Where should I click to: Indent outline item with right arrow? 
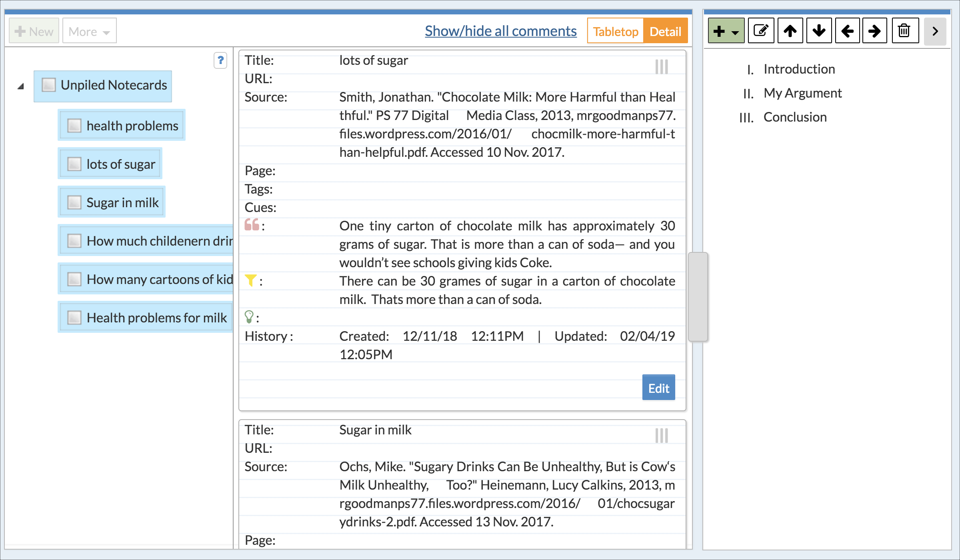tap(875, 31)
